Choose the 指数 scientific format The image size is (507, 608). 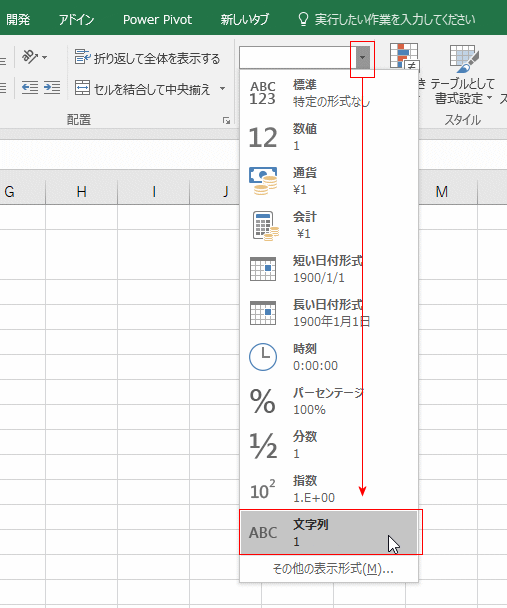329,489
